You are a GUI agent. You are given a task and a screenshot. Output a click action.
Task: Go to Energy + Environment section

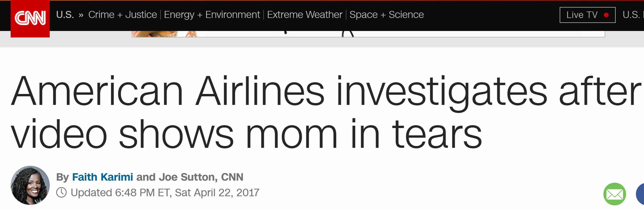212,15
